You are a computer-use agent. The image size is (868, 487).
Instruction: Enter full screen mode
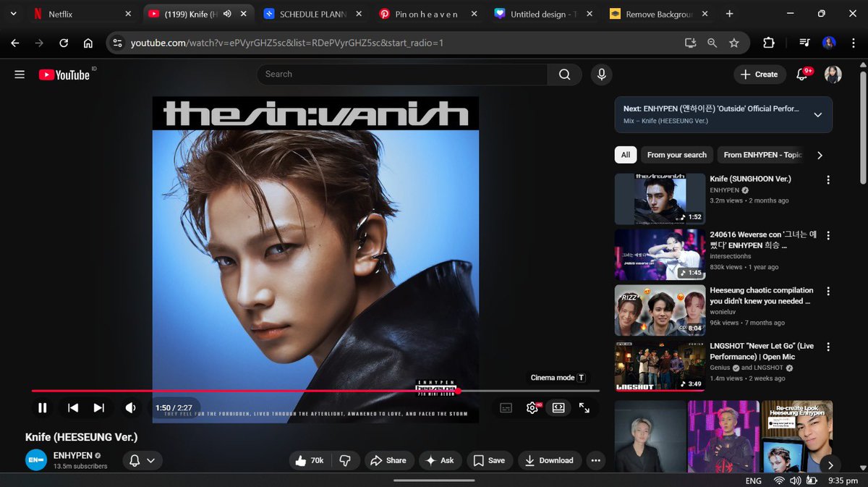584,408
